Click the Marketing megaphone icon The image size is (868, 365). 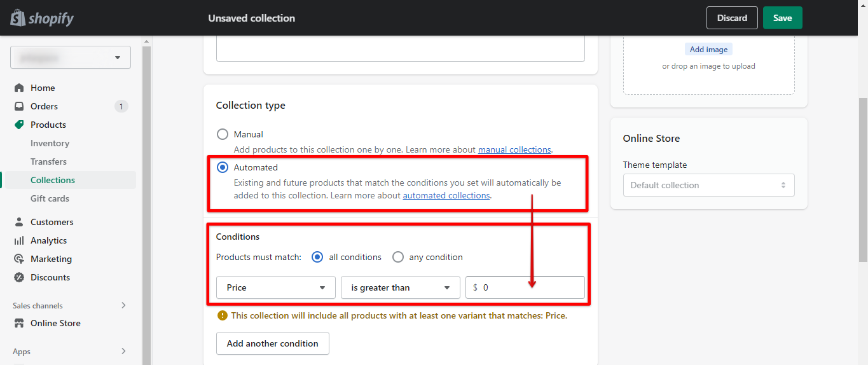point(19,259)
